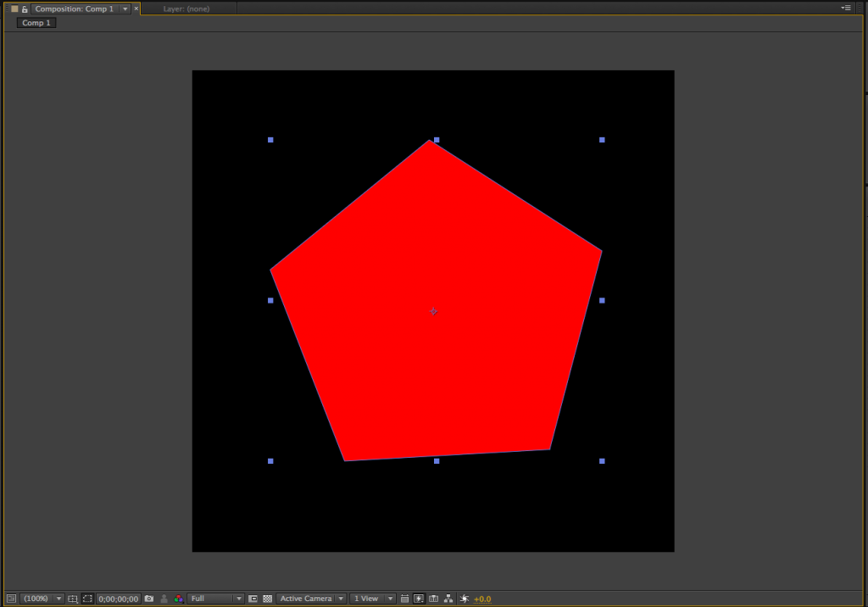The image size is (868, 607).
Task: Toggle Pixel Aspect Ratio Correction icon
Action: 404,599
